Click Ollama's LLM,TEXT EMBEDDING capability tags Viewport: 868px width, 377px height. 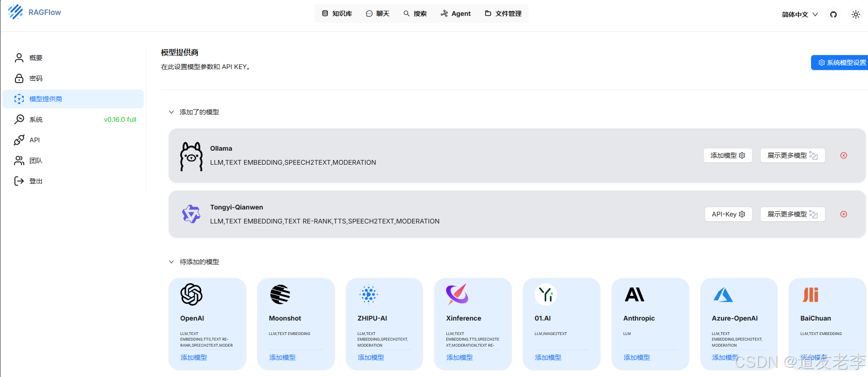[x=293, y=162]
